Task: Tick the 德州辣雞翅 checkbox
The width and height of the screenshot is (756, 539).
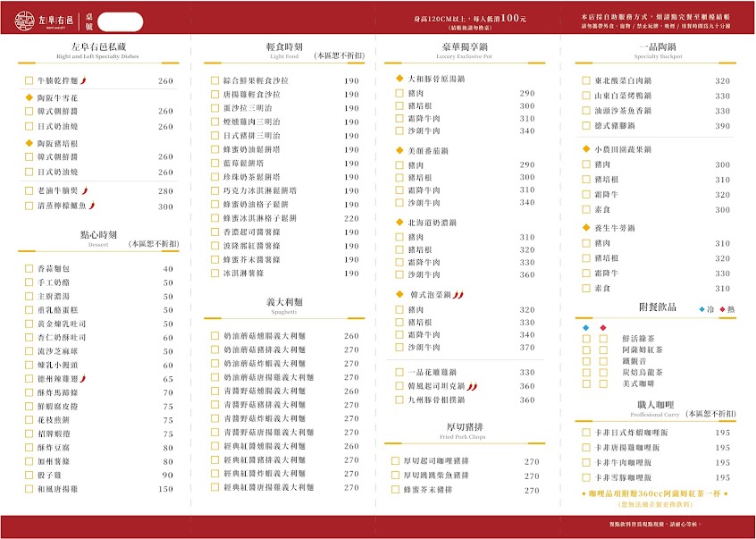Action: (29, 379)
